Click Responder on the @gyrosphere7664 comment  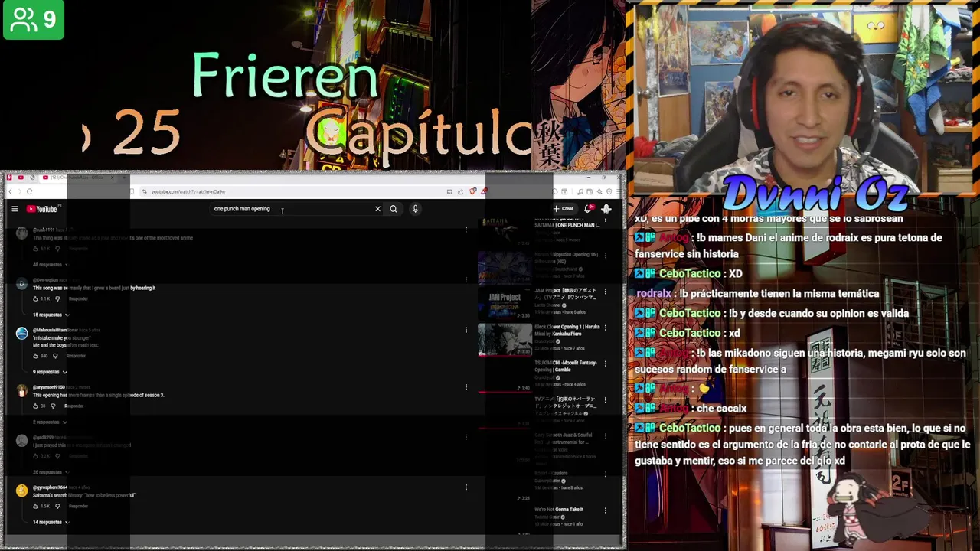pos(78,506)
